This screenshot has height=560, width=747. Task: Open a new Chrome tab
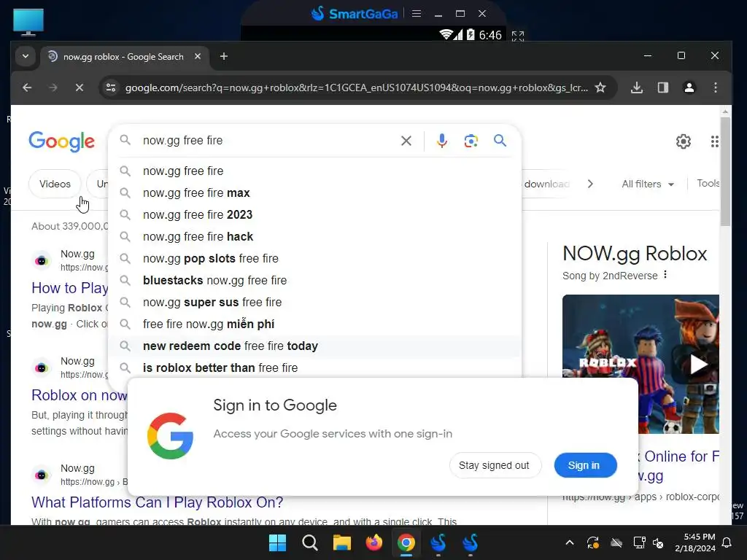[x=223, y=56]
